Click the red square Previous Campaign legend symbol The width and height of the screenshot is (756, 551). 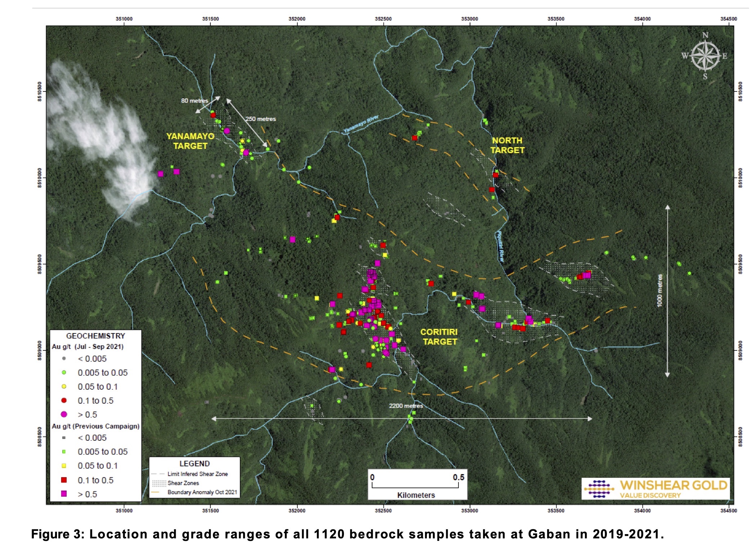tap(64, 480)
